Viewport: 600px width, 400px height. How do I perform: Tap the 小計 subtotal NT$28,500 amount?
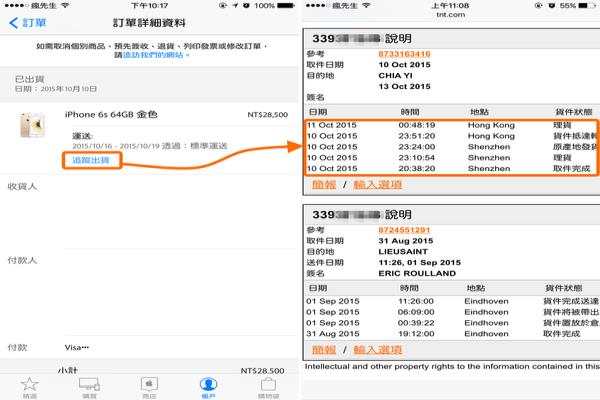[x=262, y=371]
